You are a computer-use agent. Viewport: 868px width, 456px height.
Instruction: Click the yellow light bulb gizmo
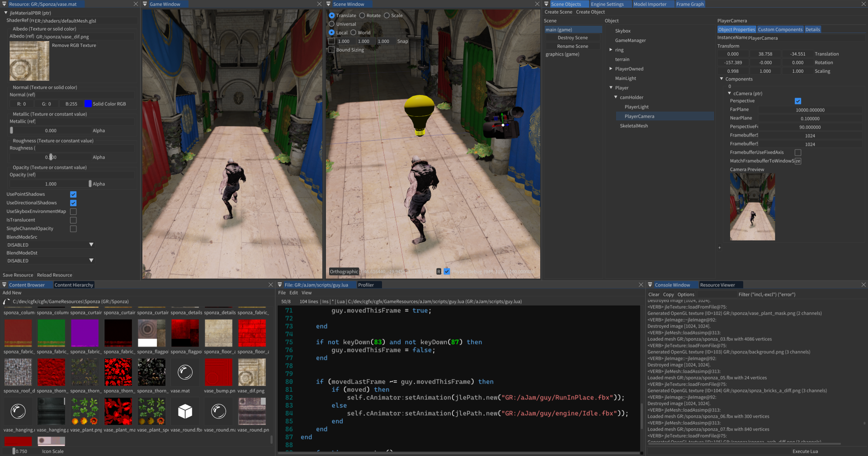pyautogui.click(x=420, y=114)
